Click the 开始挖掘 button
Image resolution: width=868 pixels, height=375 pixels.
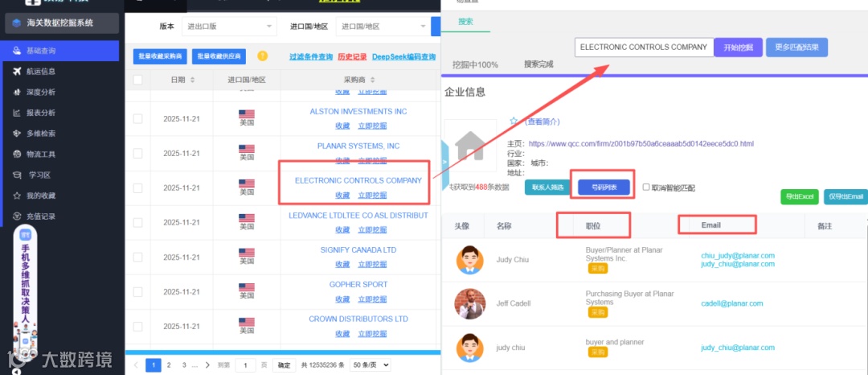point(739,47)
